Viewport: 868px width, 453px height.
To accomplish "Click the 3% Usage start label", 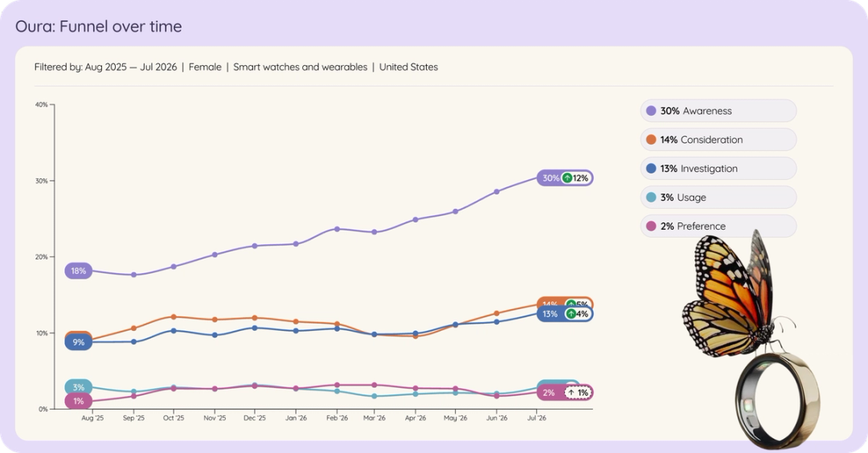I will 79,387.
